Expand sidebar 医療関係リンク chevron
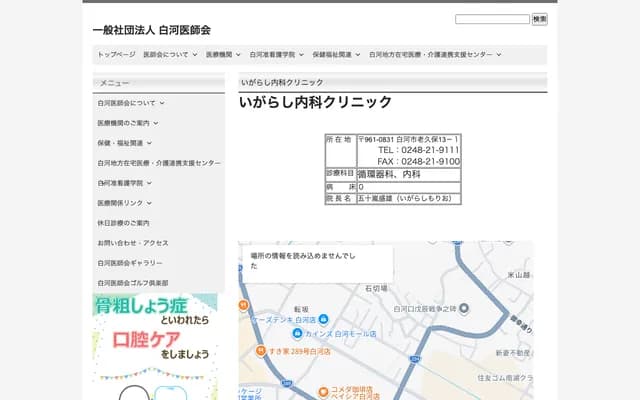640x400 pixels. click(149, 203)
